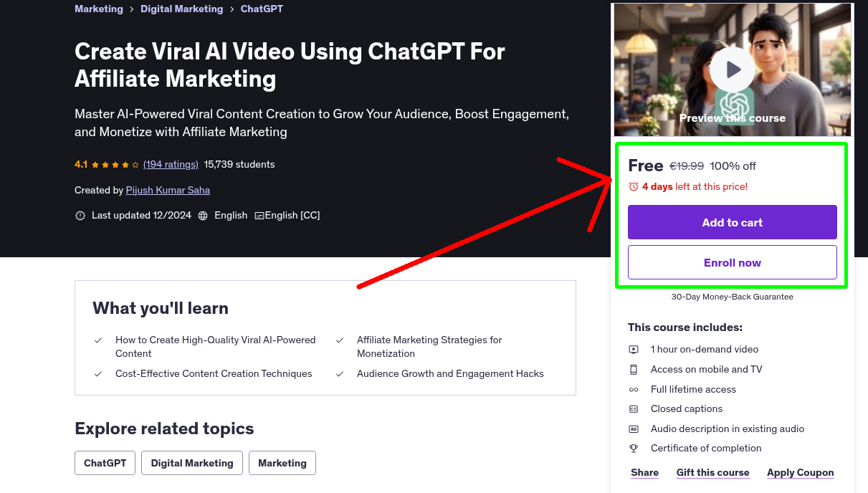Click the 4 days left at this price text

click(x=695, y=186)
